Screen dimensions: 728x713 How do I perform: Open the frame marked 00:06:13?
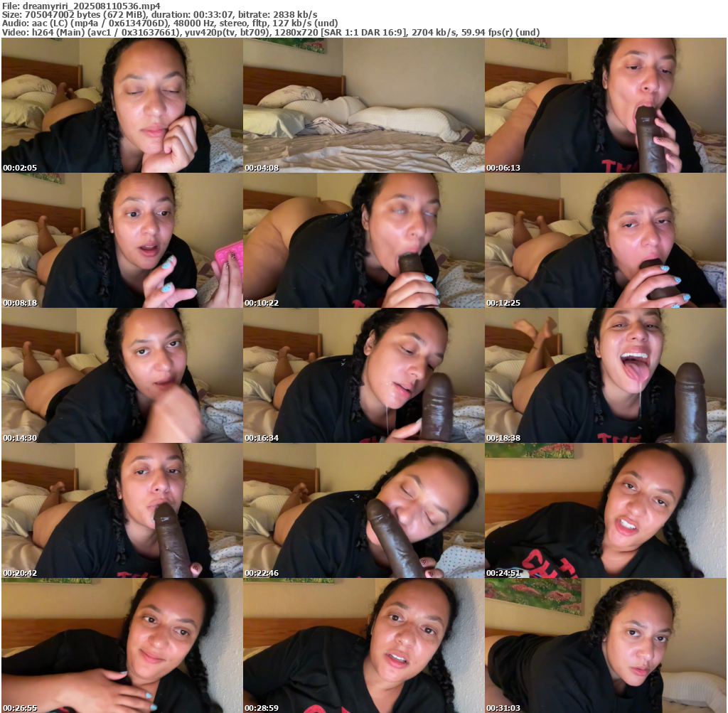(x=606, y=105)
